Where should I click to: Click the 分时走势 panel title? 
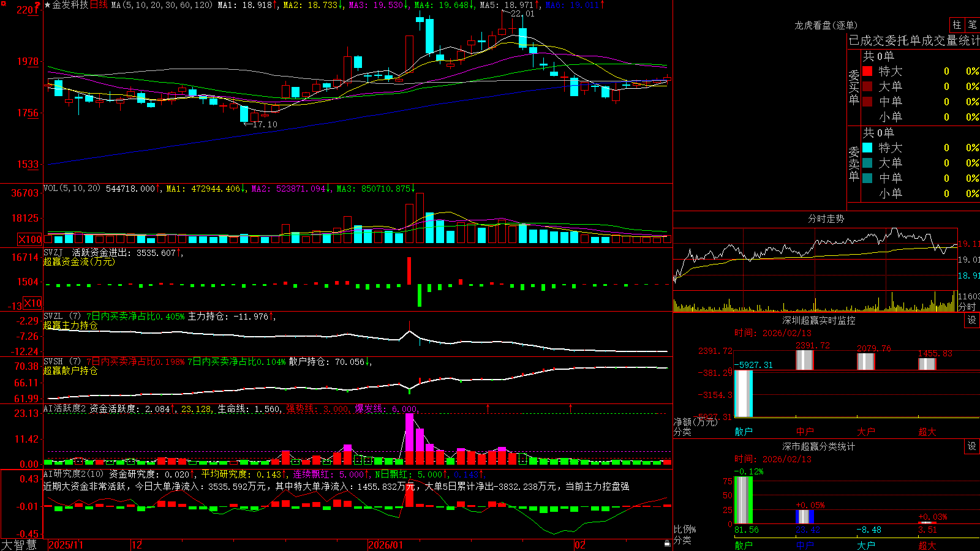[x=826, y=219]
